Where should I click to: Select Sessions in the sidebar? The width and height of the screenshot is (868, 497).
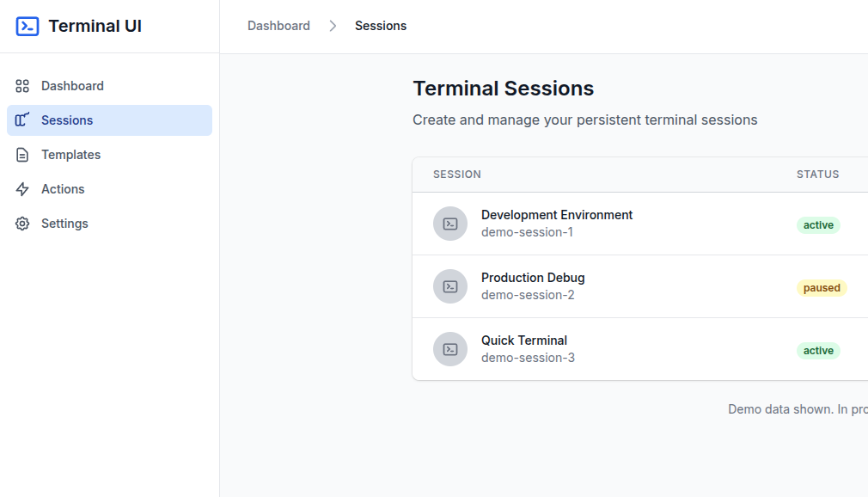pos(110,120)
